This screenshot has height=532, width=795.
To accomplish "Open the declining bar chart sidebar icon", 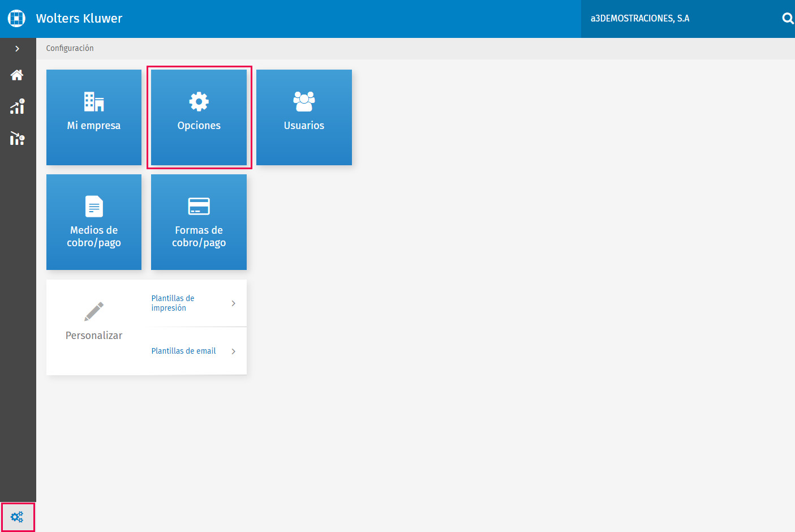I will (18, 138).
